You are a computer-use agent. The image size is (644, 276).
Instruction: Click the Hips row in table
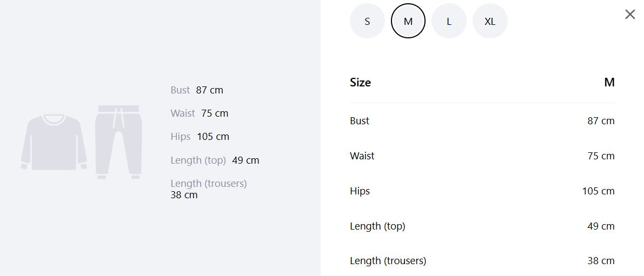[x=482, y=191]
